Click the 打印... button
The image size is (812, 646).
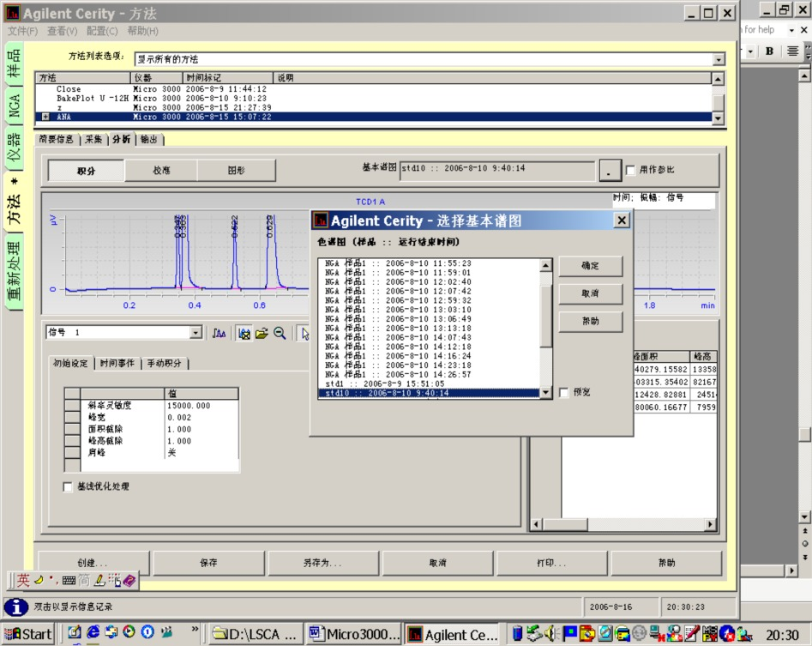tap(551, 563)
